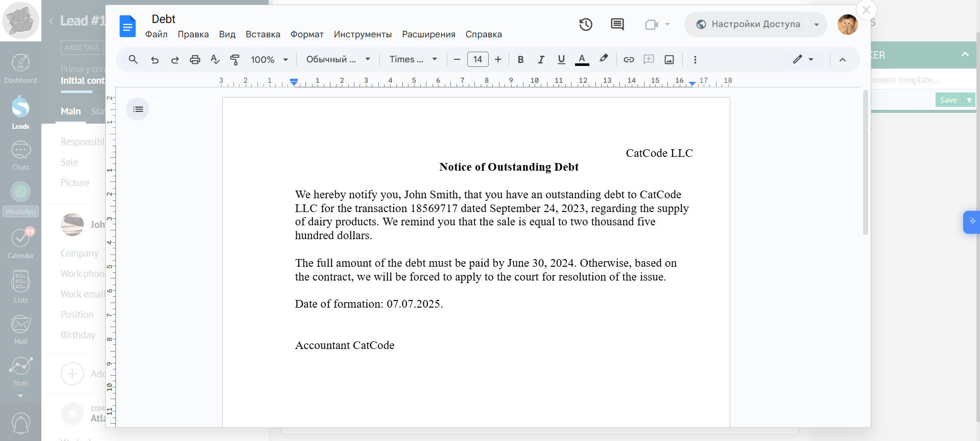Screen dimensions: 980x441
Task: Click the print icon in toolbar
Action: (x=195, y=60)
